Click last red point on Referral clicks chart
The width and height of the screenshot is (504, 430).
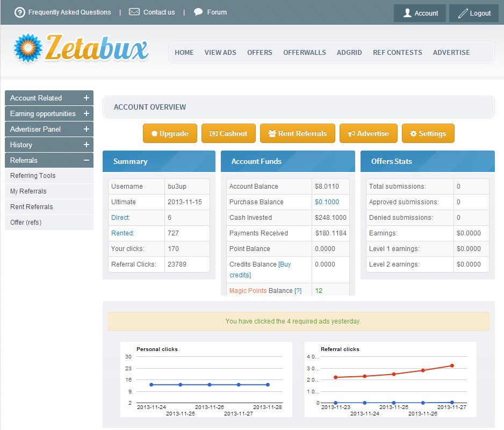[x=452, y=365]
